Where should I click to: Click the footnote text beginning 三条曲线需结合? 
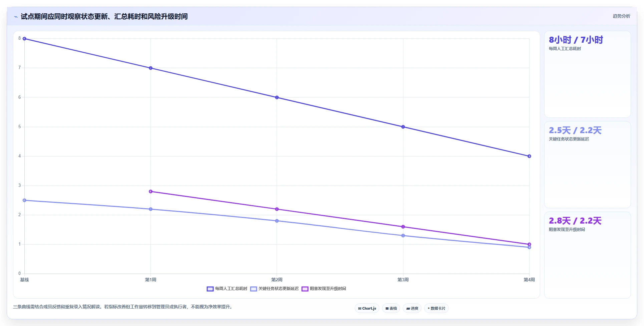tap(122, 307)
